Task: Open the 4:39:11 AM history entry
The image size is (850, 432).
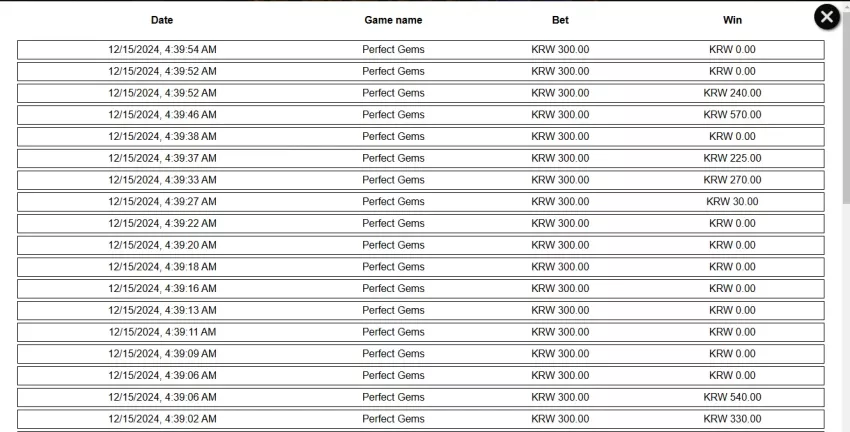Action: [421, 332]
